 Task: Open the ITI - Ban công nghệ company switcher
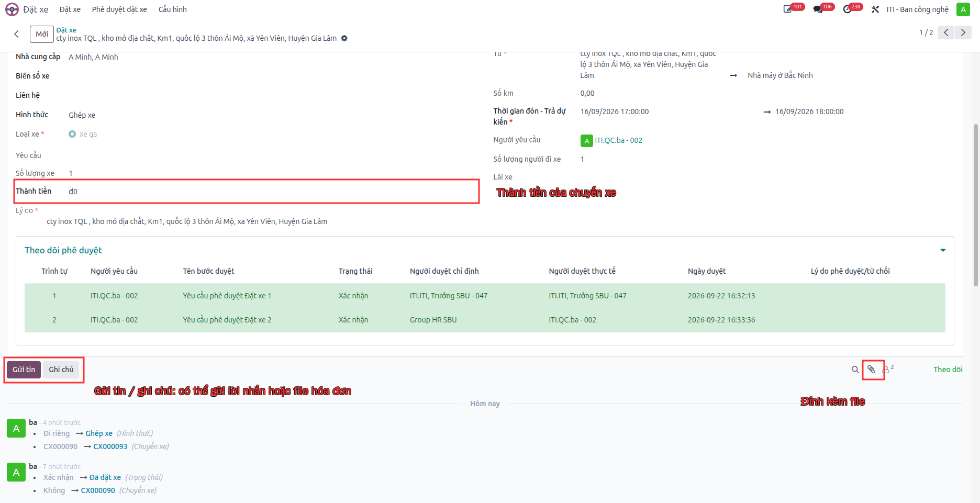[917, 9]
